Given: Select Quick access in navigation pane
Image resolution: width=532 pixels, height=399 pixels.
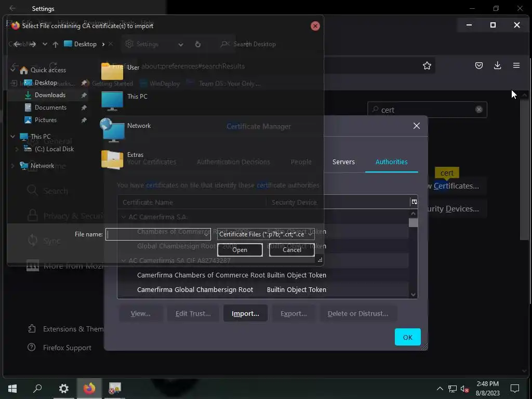Looking at the screenshot, I should click(x=48, y=70).
